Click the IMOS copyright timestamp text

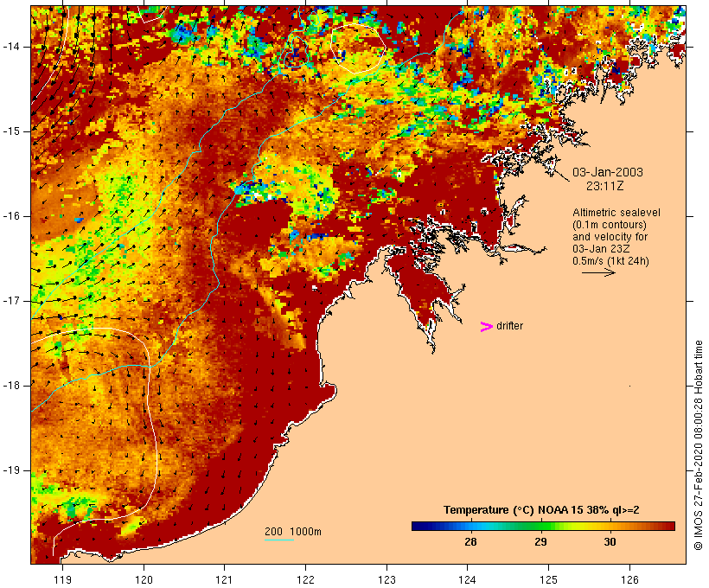click(x=698, y=445)
